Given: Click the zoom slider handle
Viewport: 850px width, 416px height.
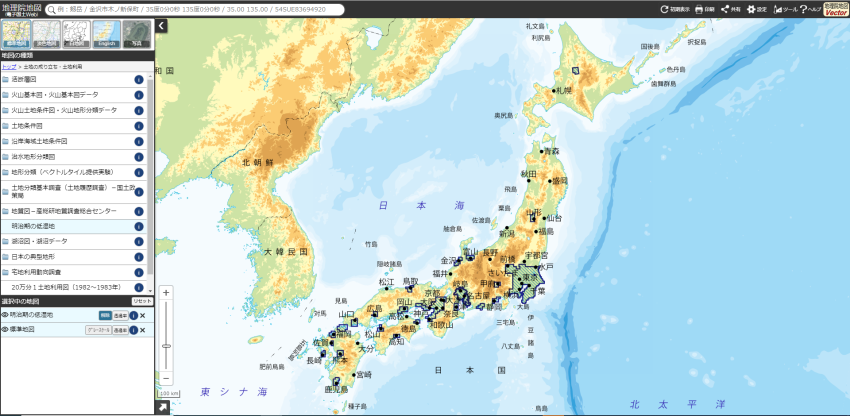Looking at the screenshot, I should click(x=166, y=345).
